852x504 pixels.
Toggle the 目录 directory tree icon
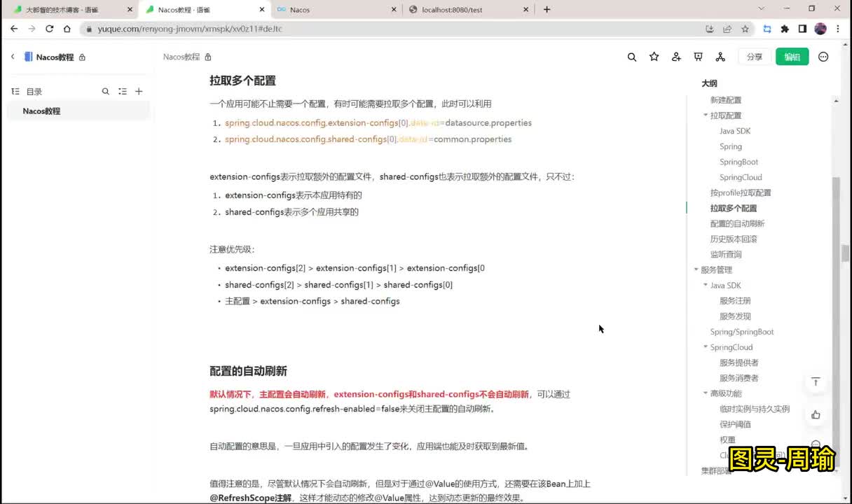coord(15,92)
